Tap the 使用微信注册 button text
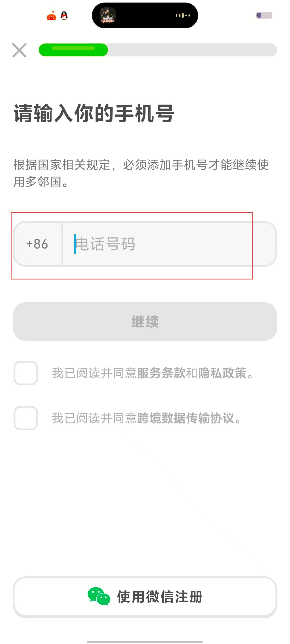This screenshot has width=290, height=644. tap(160, 597)
